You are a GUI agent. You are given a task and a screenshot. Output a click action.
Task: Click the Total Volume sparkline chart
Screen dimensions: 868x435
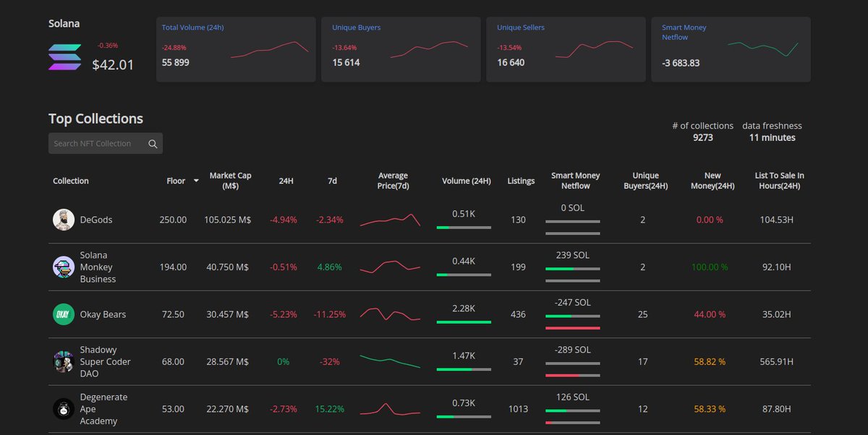tap(270, 49)
